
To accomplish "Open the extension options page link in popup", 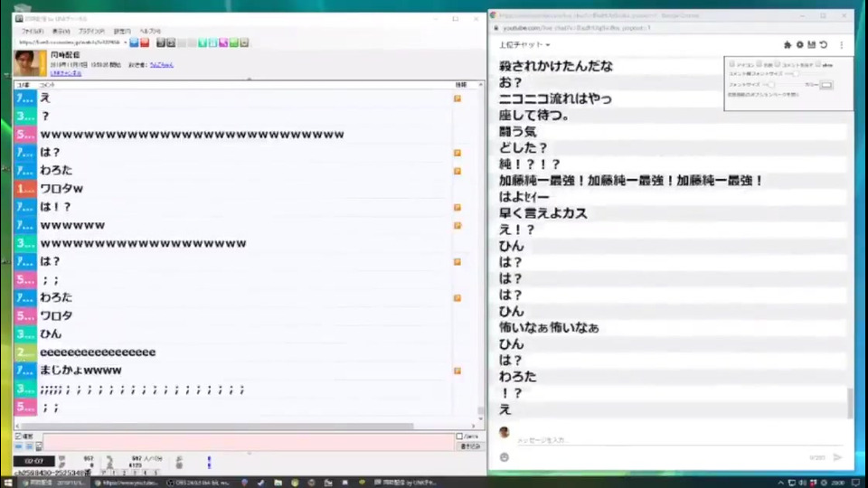I will 763,95.
